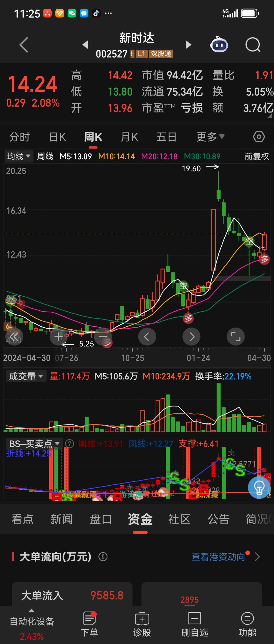The height and width of the screenshot is (644, 274).
Task: Switch to next stock with right triangle
Action: coord(188,45)
